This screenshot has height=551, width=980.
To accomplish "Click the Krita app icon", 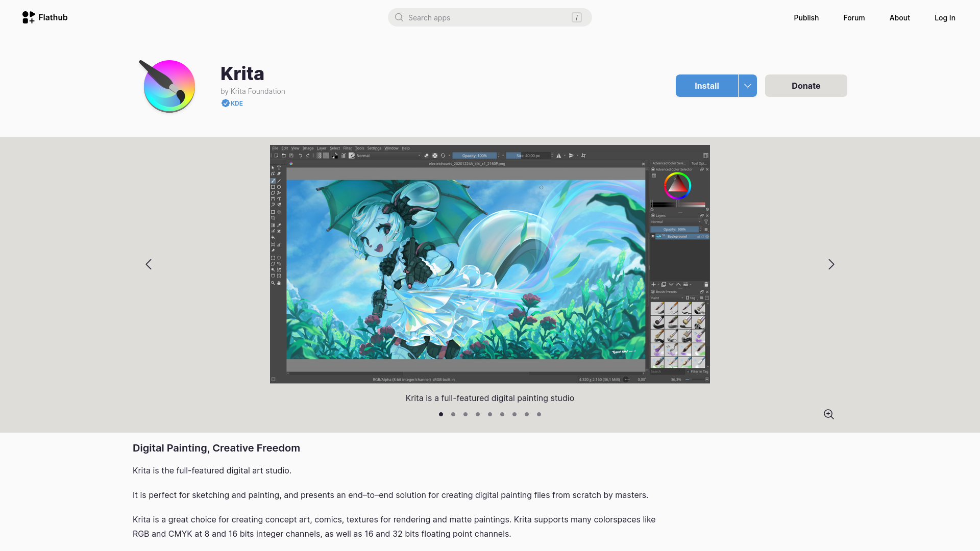I will coord(168,86).
